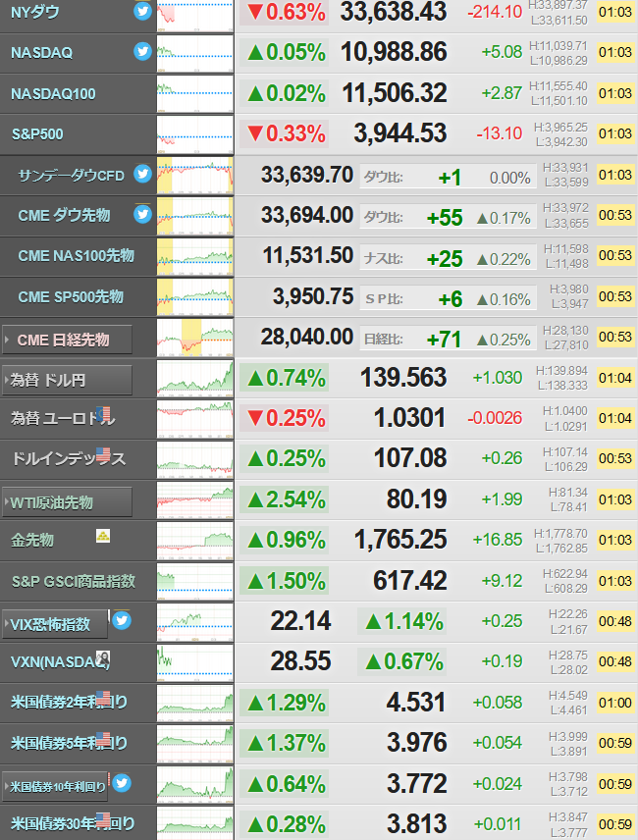Open the NASDAQ100 link

pyautogui.click(x=53, y=94)
